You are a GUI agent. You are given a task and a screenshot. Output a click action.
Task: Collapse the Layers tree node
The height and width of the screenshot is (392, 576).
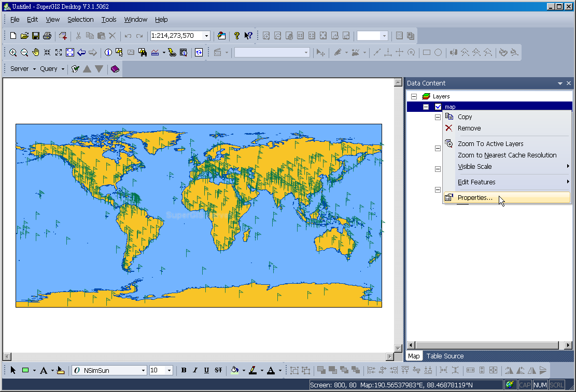coord(414,96)
